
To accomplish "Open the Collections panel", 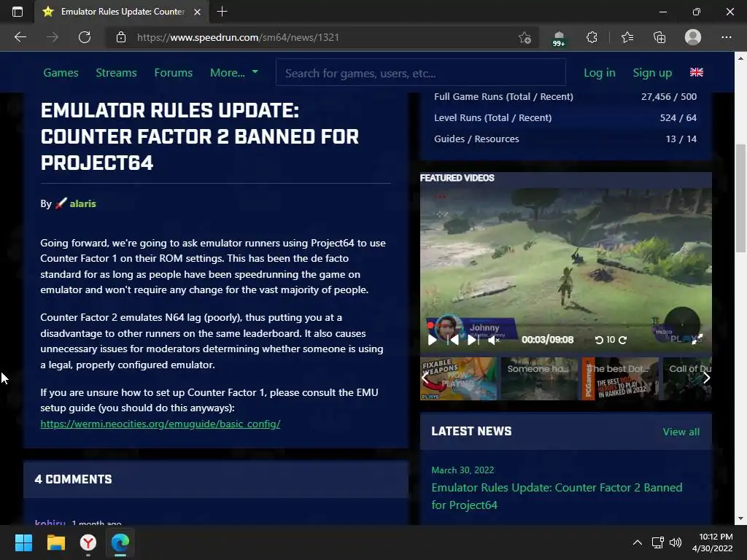I will coord(659,37).
